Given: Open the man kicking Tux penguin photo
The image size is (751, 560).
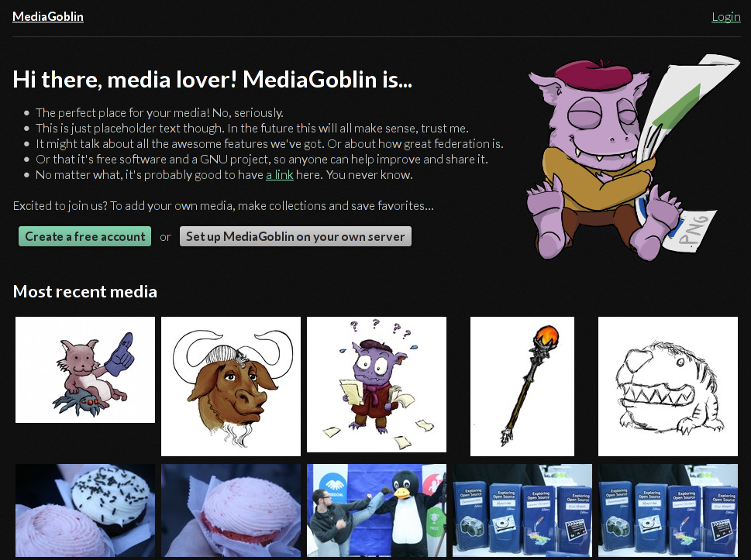Looking at the screenshot, I should click(x=377, y=510).
